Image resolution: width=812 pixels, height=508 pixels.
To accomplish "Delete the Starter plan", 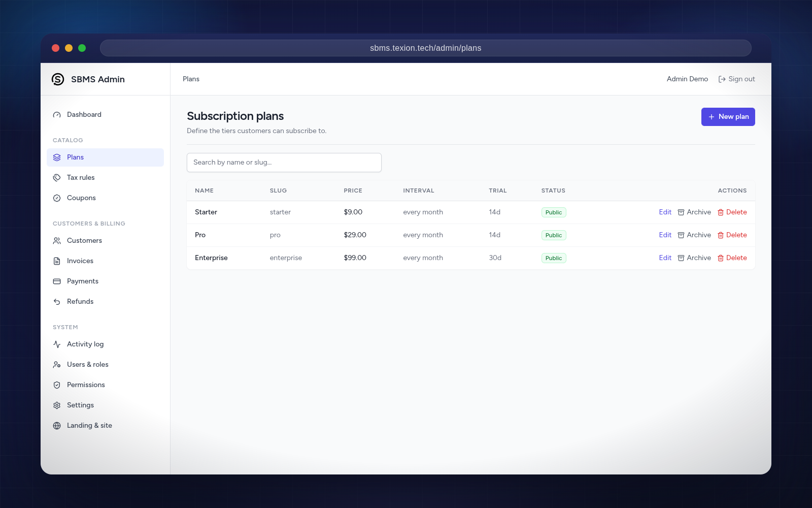I will coord(732,212).
